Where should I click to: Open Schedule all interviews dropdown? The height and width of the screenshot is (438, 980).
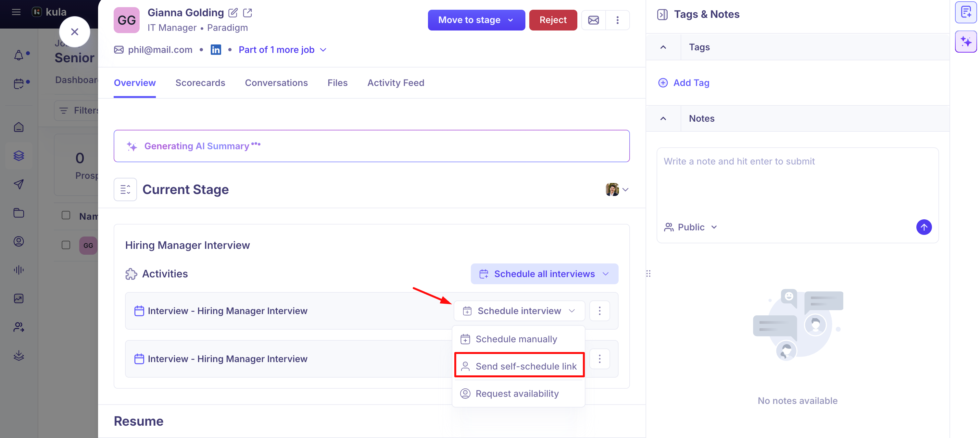(x=545, y=274)
